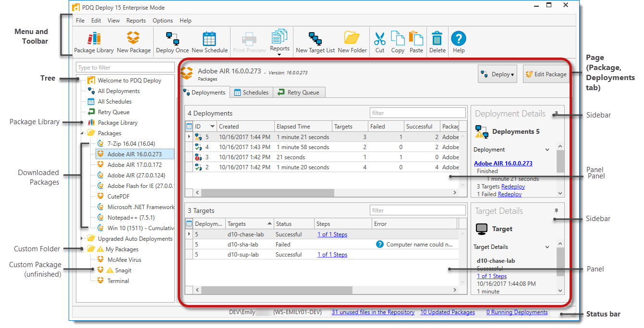644x328 pixels.
Task: Click Deployment Details sidebar vertical scrollbar
Action: (x=560, y=161)
